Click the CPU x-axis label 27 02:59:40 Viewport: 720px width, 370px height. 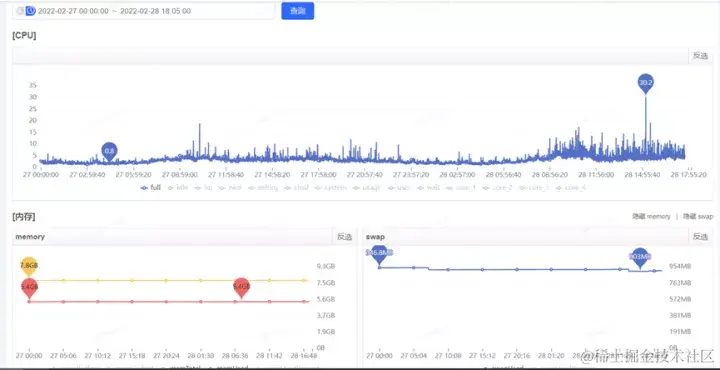click(87, 175)
